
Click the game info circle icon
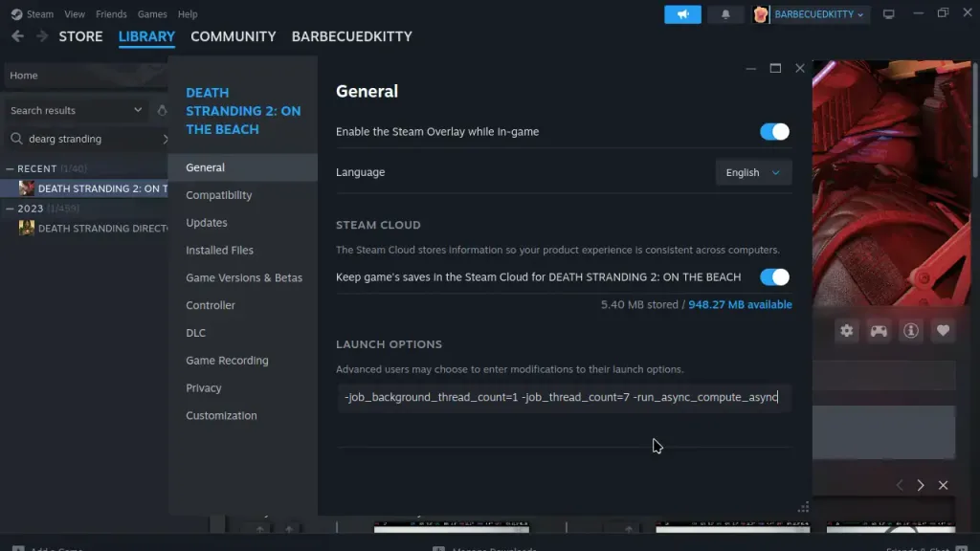point(910,329)
